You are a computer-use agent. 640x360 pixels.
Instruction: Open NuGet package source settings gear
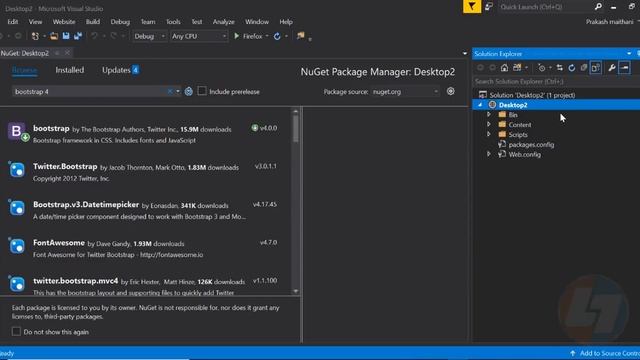click(451, 91)
